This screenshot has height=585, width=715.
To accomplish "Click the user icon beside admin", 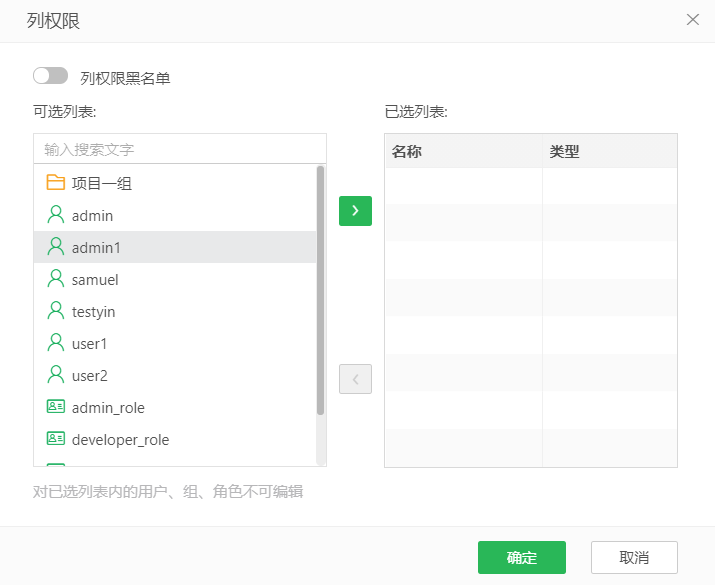I will 56,215.
